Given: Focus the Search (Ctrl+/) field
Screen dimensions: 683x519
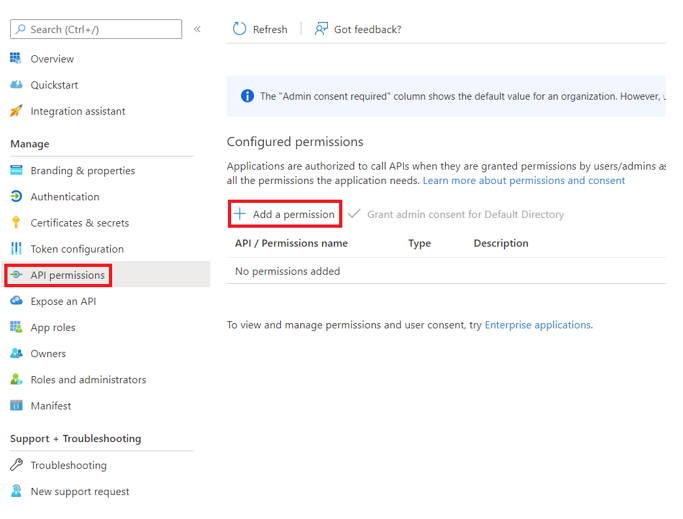Looking at the screenshot, I should click(x=96, y=29).
